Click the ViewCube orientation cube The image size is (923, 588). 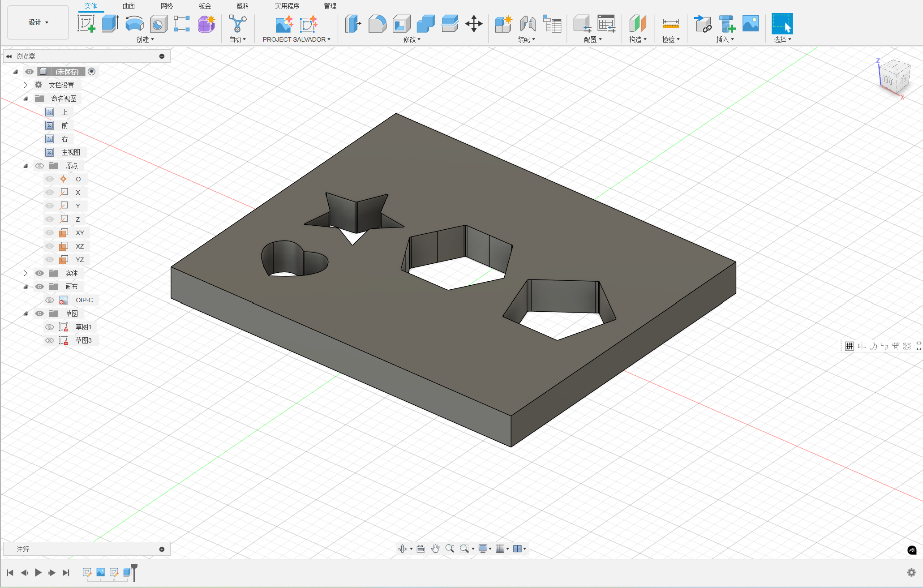(x=894, y=77)
